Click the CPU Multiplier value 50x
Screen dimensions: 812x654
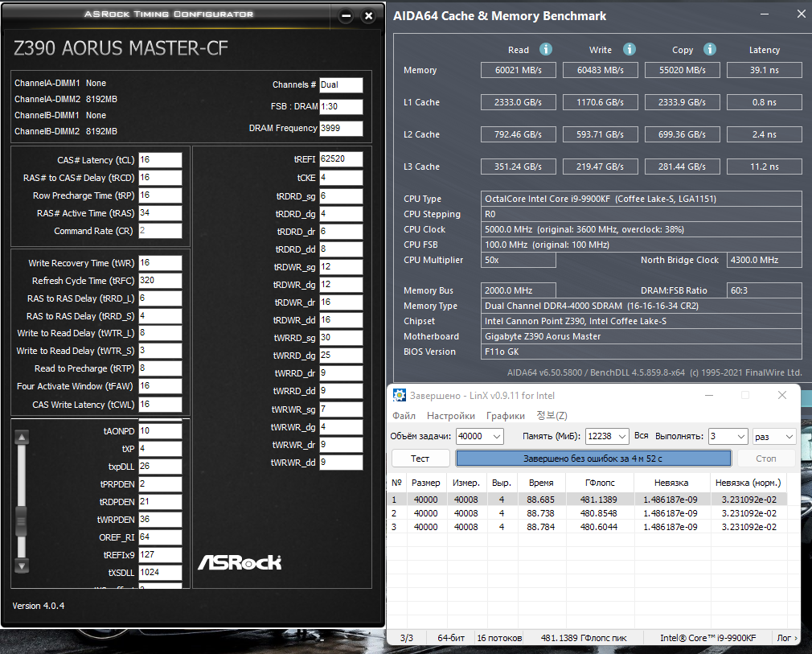coord(518,260)
